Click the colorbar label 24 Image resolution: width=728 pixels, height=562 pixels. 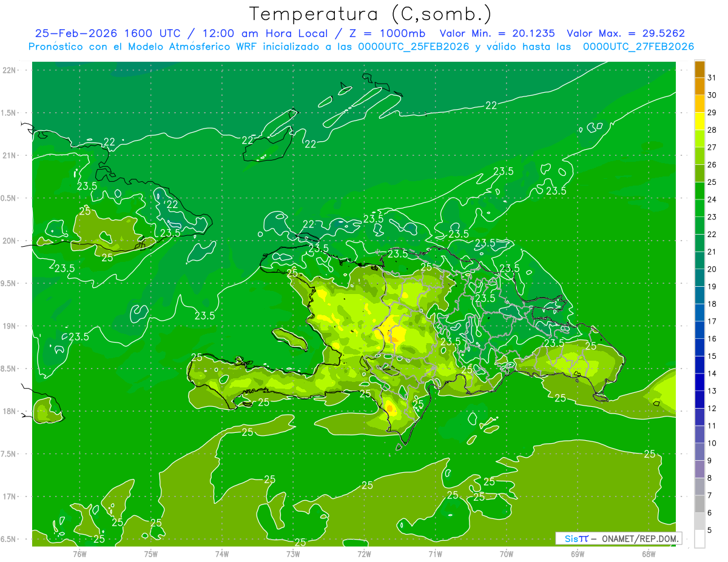712,199
